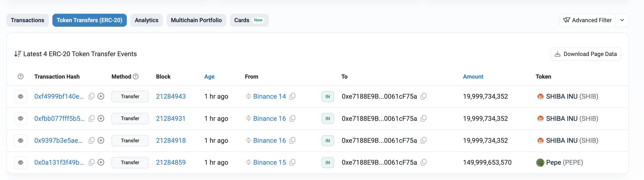The height and width of the screenshot is (180, 644).
Task: Toggle eye preview for Pepe transfer row
Action: (x=21, y=163)
